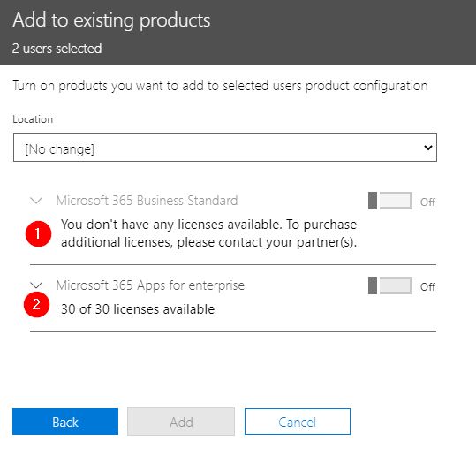Select the Microsoft 365 Apps for enterprise label
Viewport: 476px width, 472px height.
click(x=150, y=285)
